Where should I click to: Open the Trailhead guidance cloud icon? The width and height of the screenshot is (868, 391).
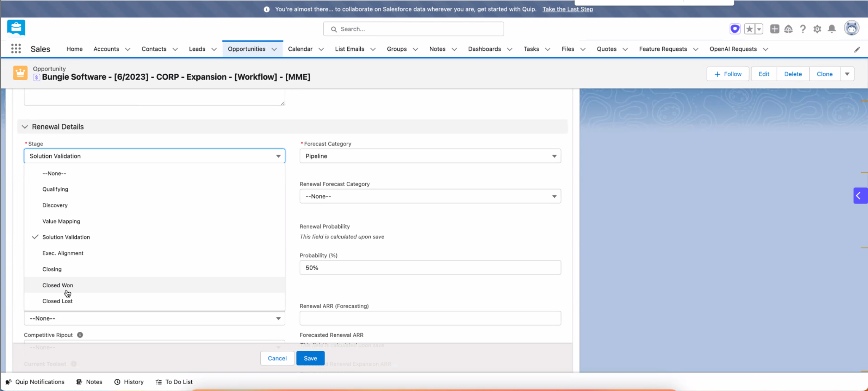tap(788, 29)
